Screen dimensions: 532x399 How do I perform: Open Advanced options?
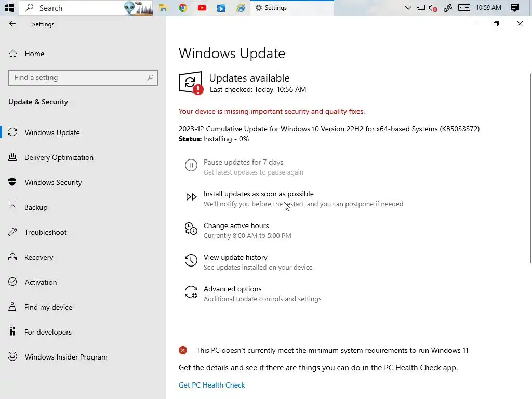pos(232,289)
